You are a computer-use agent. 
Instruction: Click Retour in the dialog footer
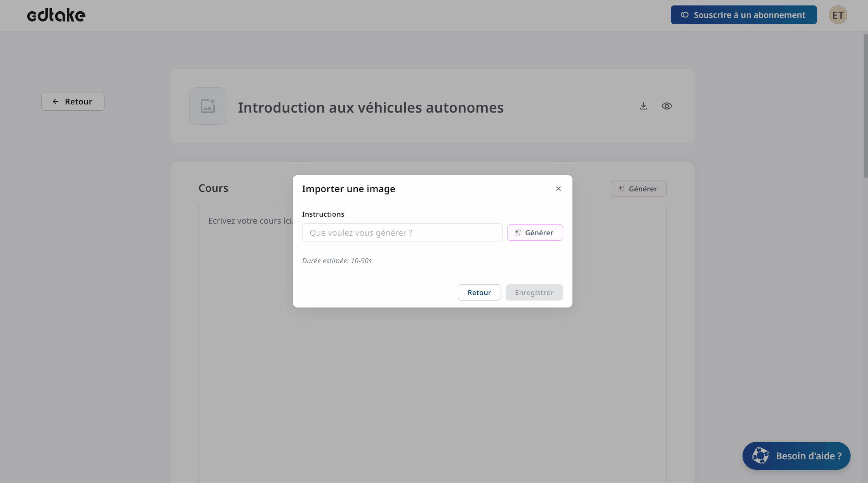(x=479, y=292)
